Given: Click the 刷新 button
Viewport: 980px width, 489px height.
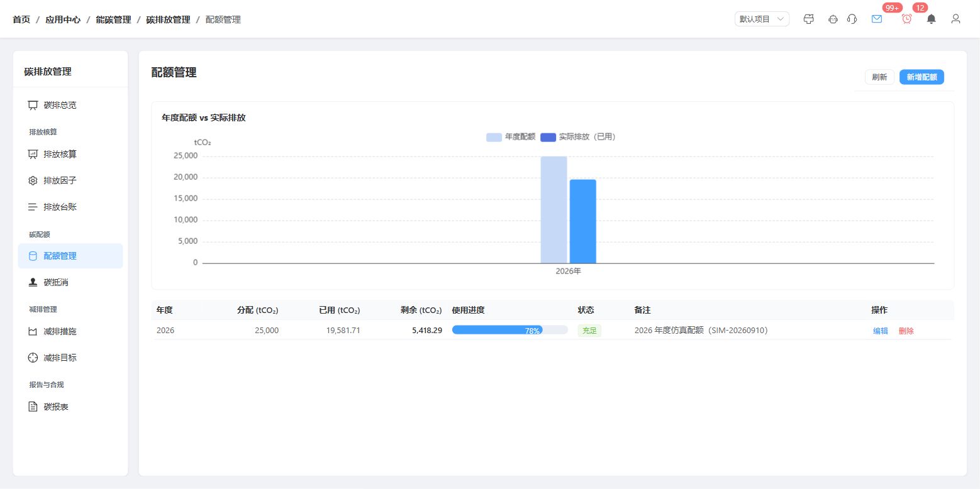Looking at the screenshot, I should point(879,77).
